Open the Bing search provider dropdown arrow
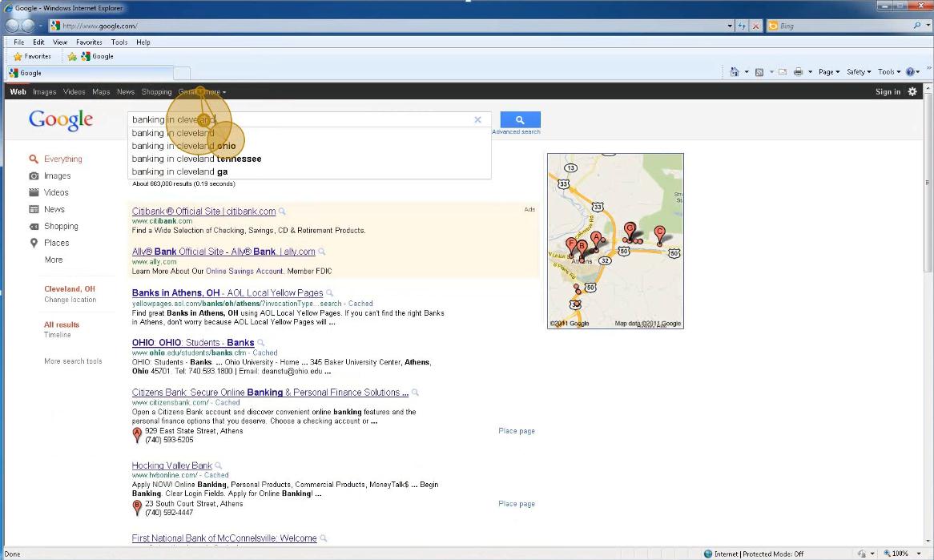The image size is (934, 560). (928, 26)
